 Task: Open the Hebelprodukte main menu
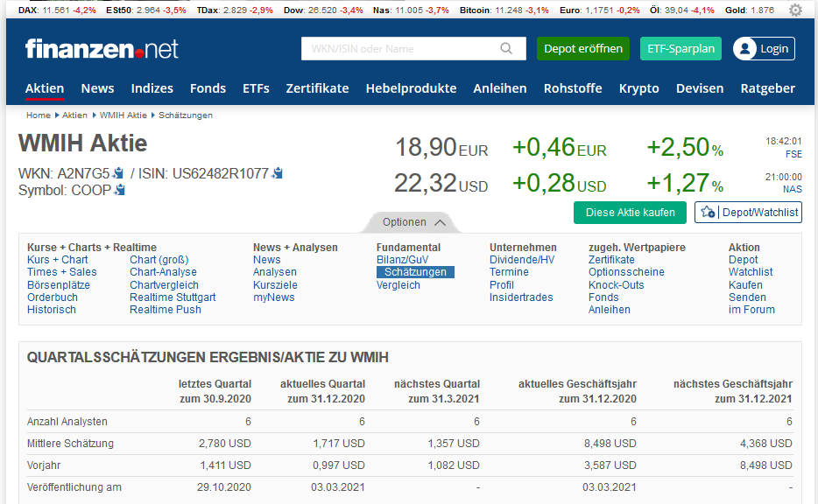[x=411, y=88]
